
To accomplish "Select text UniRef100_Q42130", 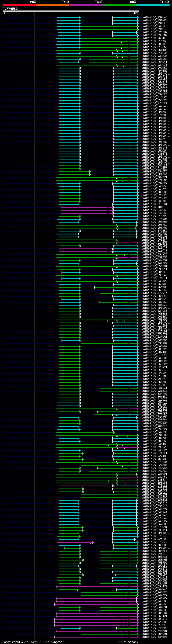I will [154, 432].
